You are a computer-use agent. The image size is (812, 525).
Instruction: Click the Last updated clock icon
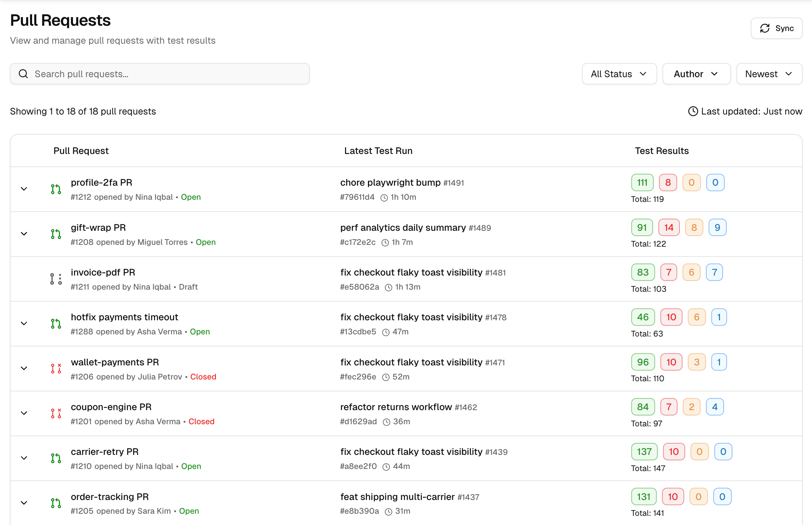click(693, 111)
